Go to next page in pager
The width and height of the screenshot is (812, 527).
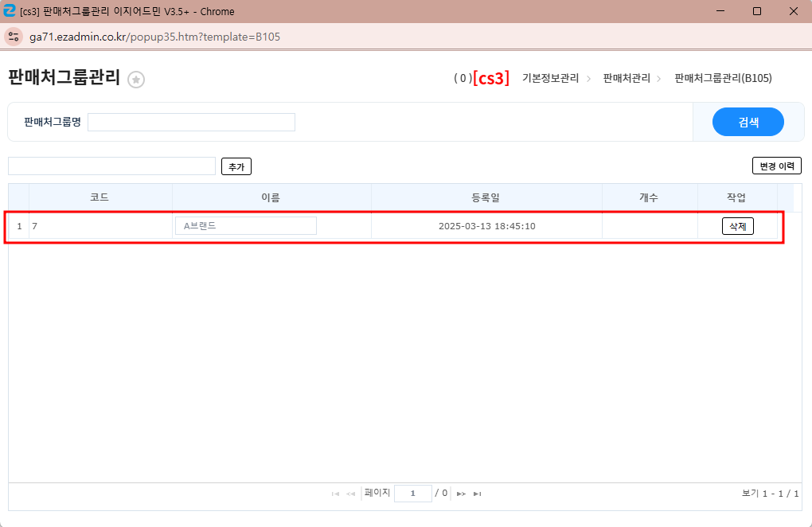[x=461, y=494]
